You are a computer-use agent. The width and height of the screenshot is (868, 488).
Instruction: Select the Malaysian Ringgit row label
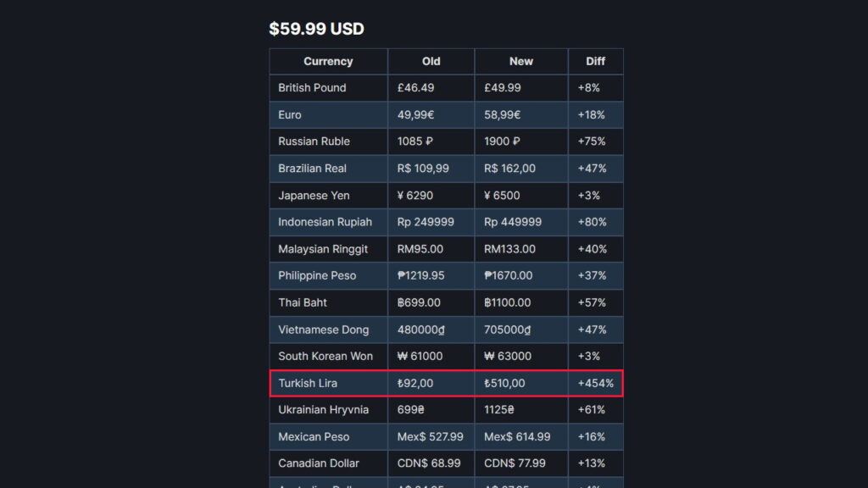pos(323,250)
